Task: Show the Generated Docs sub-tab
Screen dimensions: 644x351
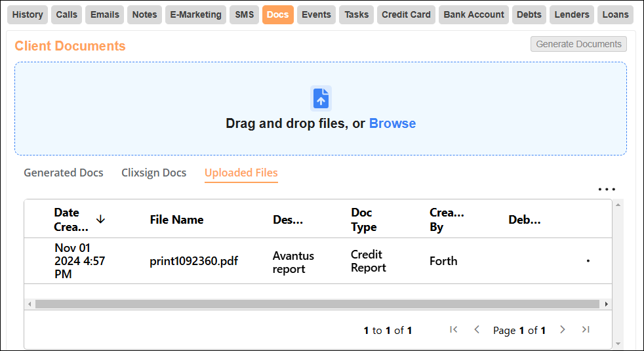Action: pyautogui.click(x=64, y=173)
